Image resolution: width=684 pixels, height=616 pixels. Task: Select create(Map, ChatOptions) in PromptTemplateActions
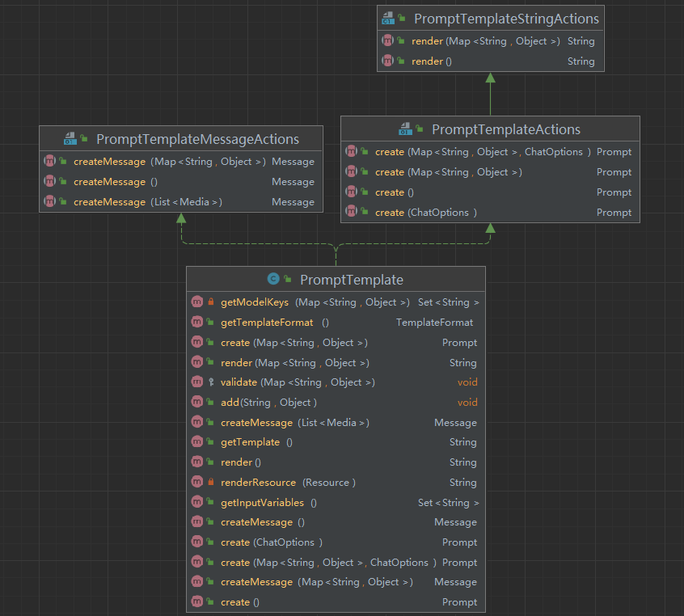point(490,152)
